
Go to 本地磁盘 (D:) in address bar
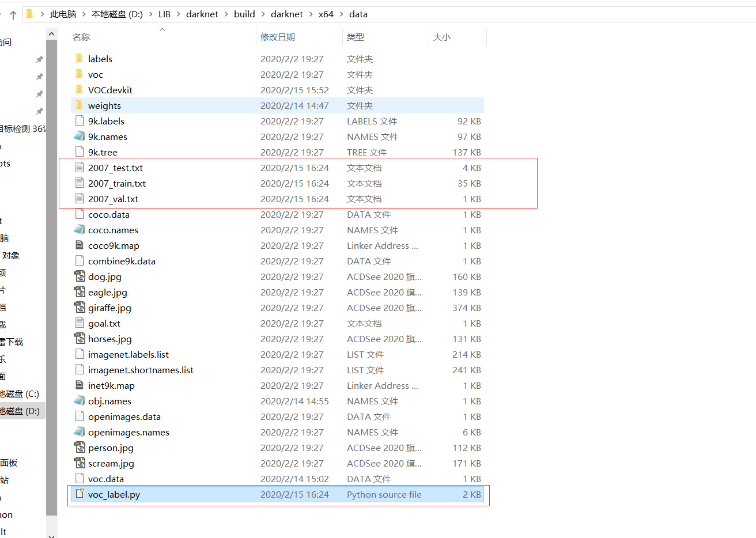tap(117, 14)
